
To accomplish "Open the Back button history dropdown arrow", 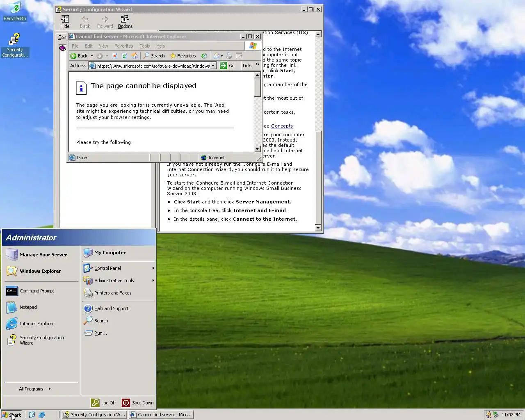I will (x=92, y=56).
